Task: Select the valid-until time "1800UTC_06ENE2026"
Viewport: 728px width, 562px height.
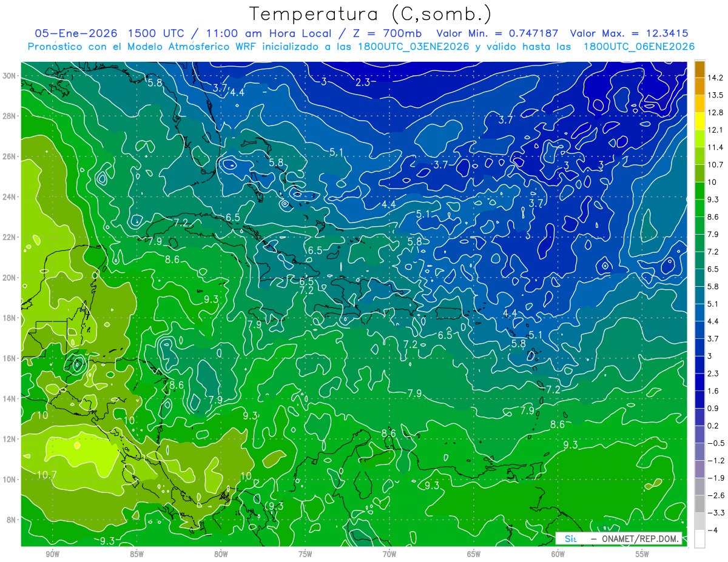Action: [x=638, y=47]
